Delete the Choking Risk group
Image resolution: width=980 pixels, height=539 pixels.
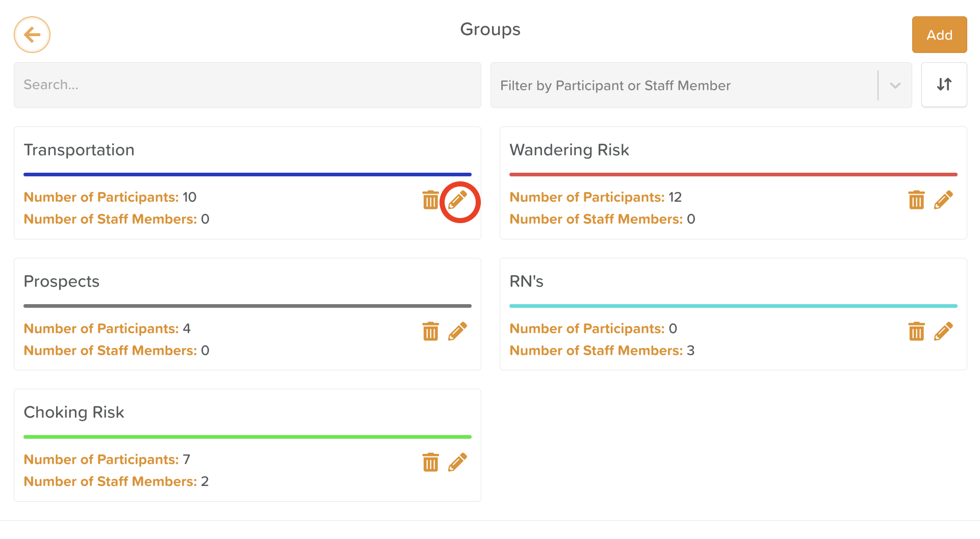(430, 462)
